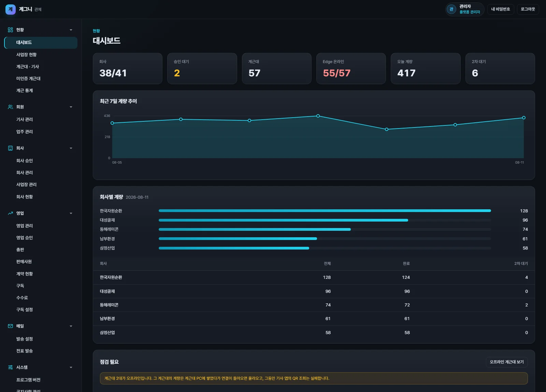The image size is (546, 392).
Task: Open 영업 관리 page
Action: [41, 226]
